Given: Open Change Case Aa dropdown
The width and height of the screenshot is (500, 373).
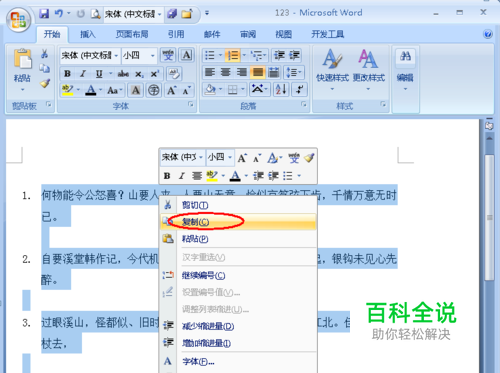Looking at the screenshot, I should (115, 90).
